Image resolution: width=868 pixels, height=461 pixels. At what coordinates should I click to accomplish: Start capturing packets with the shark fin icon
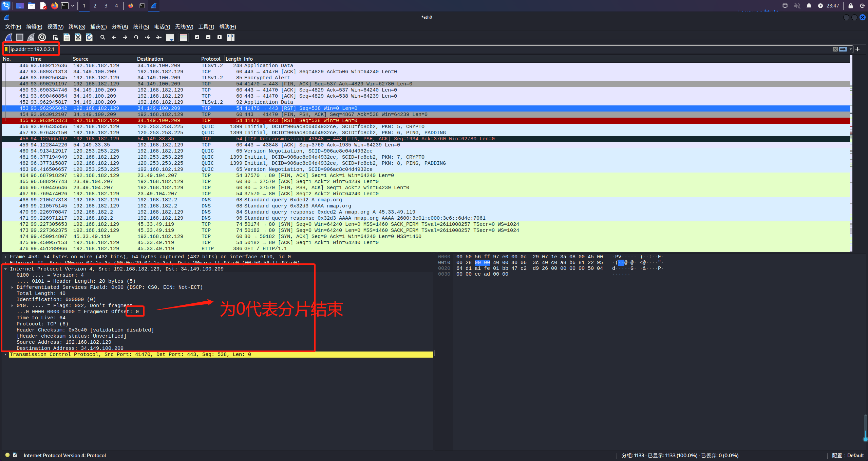pyautogui.click(x=9, y=37)
